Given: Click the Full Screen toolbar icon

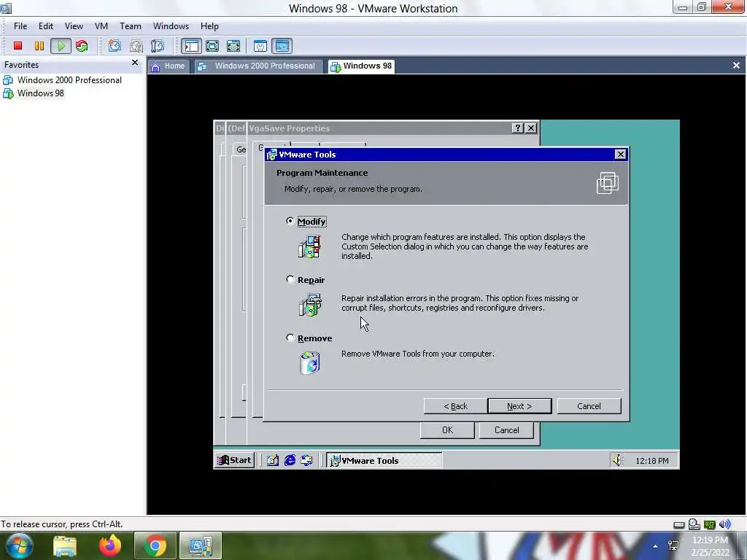Looking at the screenshot, I should coord(212,46).
